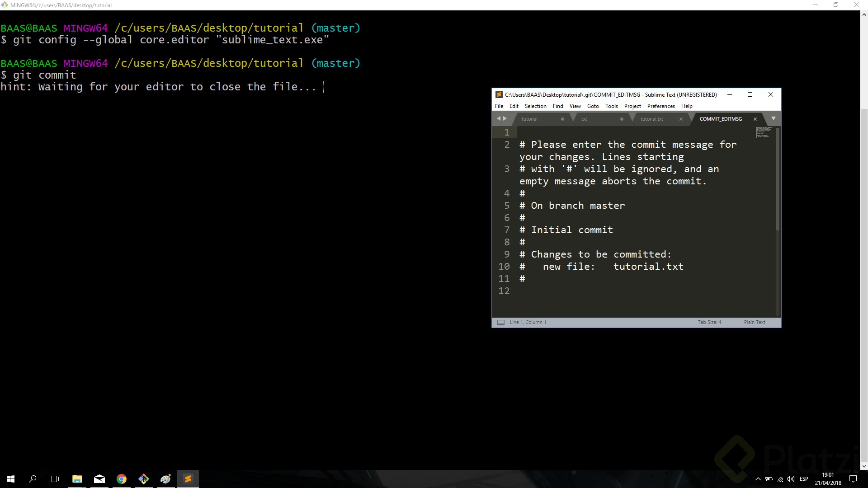Open the Mail app from taskbar
868x488 pixels.
pyautogui.click(x=99, y=479)
